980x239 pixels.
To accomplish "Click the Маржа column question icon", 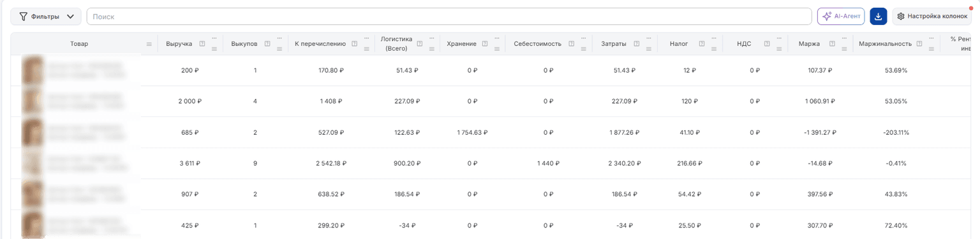I will pos(831,43).
